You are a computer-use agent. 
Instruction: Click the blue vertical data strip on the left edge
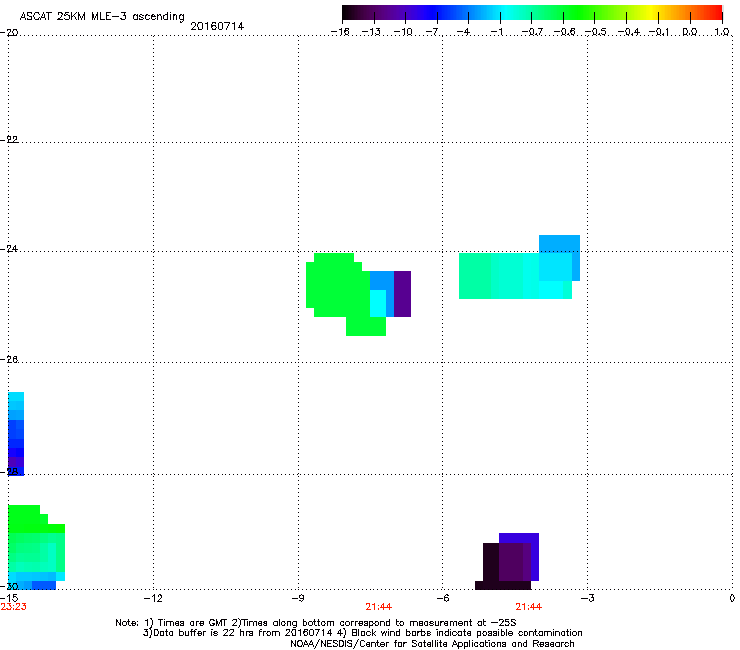coord(16,433)
